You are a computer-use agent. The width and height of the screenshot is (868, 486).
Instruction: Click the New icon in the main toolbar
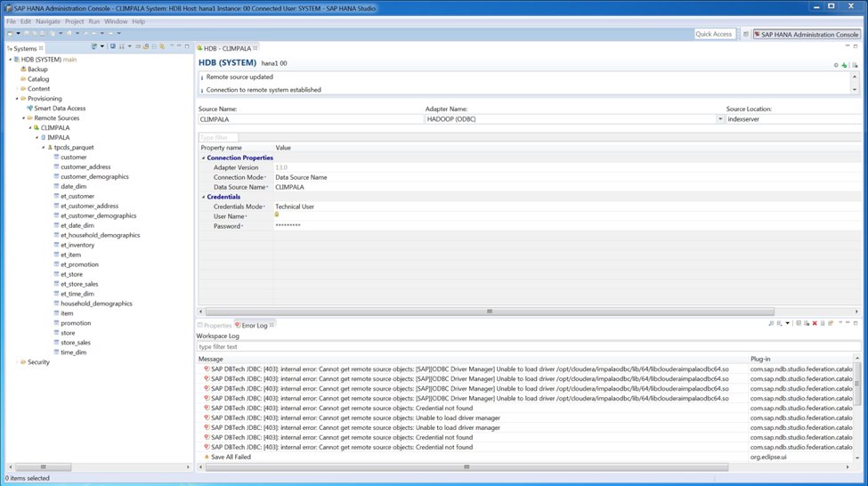[x=10, y=34]
